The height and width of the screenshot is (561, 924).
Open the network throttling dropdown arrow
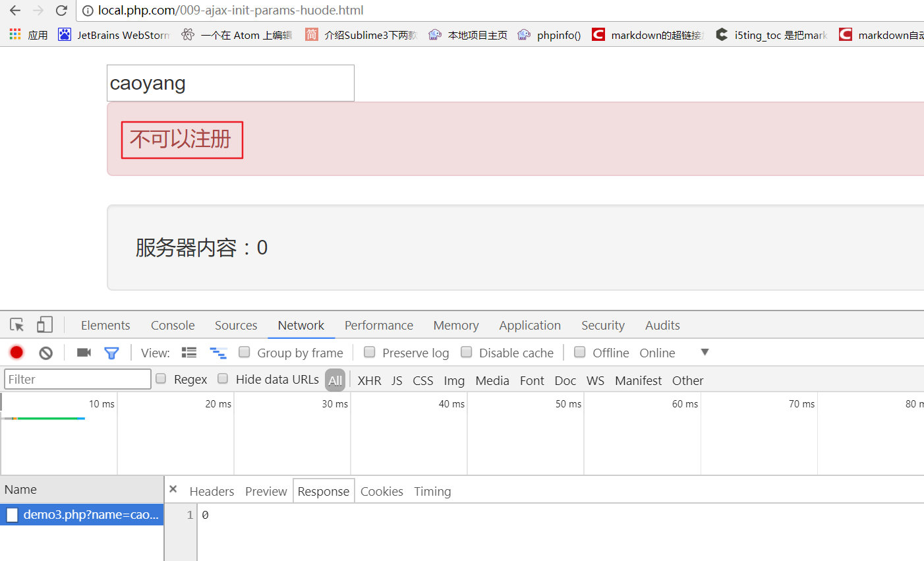coord(705,352)
